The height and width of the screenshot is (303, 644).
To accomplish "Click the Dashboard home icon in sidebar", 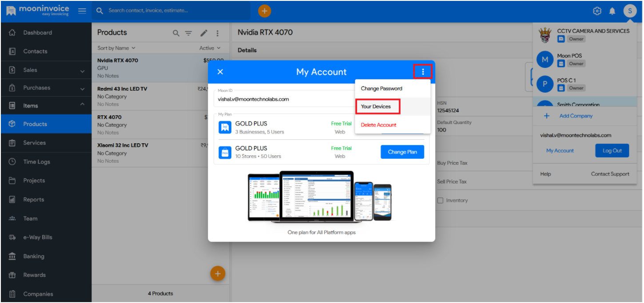I will coord(12,32).
